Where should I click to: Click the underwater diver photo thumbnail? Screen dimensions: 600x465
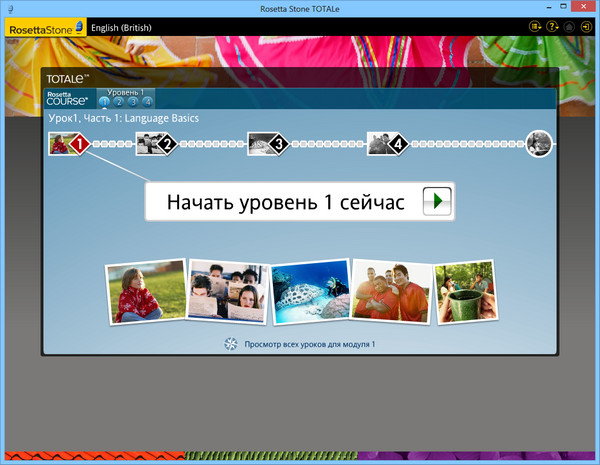[310, 292]
